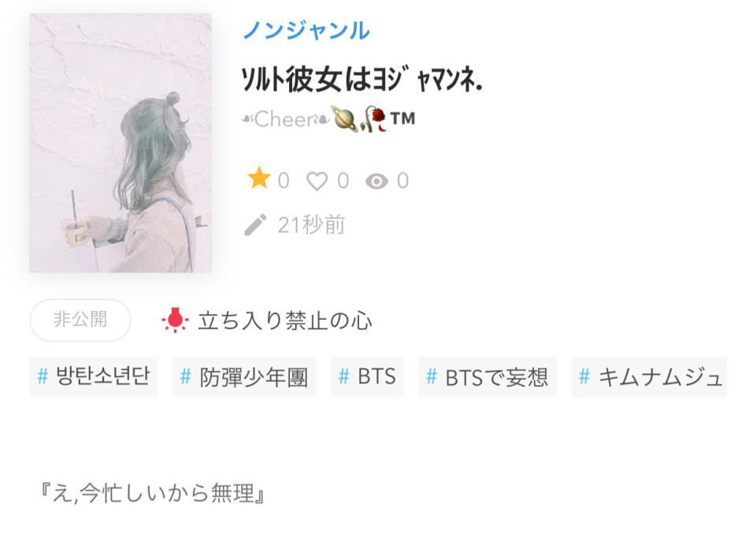
Task: Click the pencil last-edited icon
Action: pos(255,224)
